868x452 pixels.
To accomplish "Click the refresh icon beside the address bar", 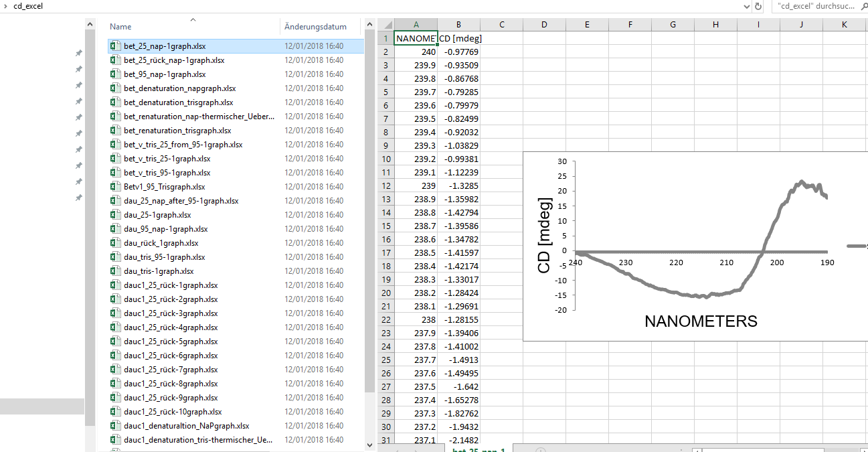I will click(757, 7).
